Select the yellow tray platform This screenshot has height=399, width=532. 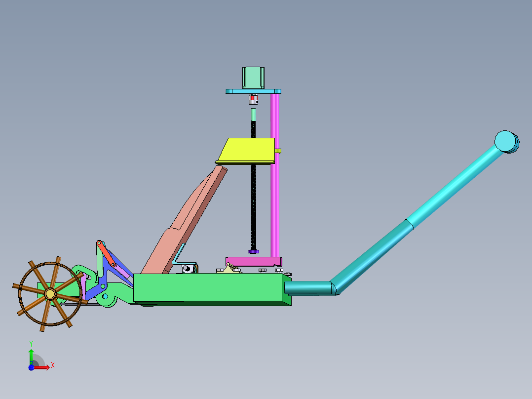coord(247,151)
